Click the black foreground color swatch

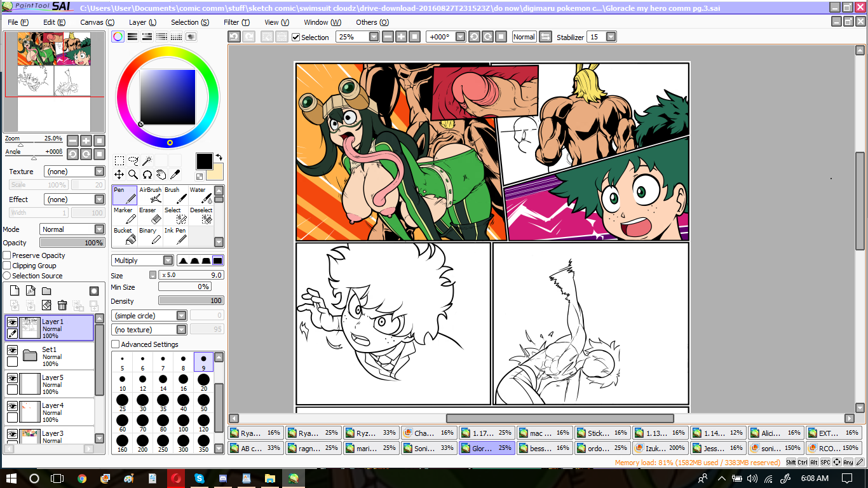pos(205,161)
